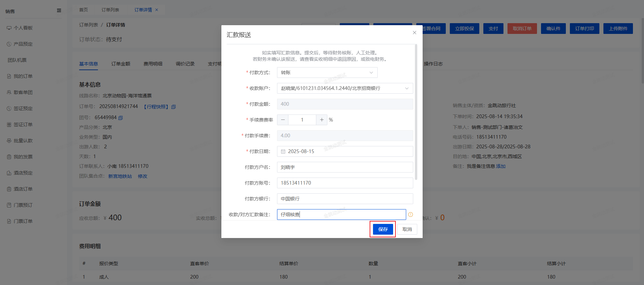Open 我的订单 in the sidebar
644x285 pixels.
point(23,76)
